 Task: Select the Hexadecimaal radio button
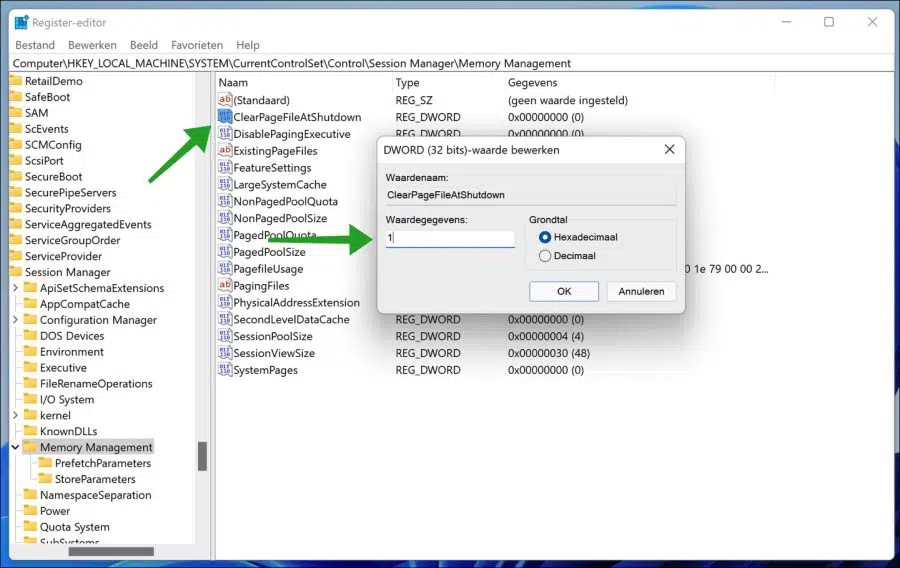click(545, 237)
